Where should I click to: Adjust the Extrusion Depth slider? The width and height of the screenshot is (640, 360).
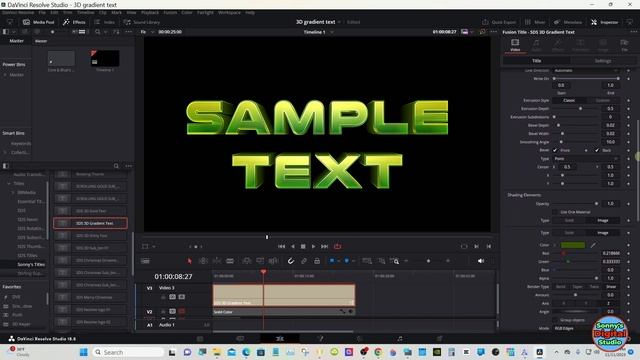576,109
